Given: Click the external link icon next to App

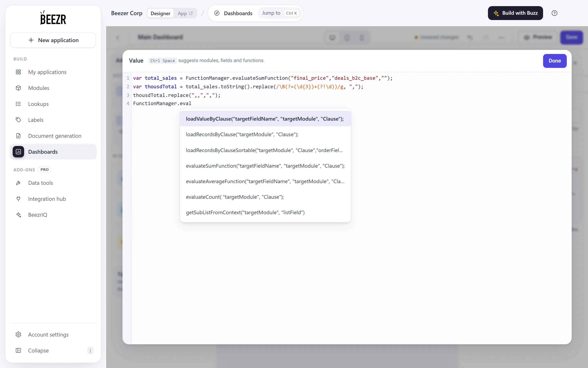Looking at the screenshot, I should [x=191, y=13].
